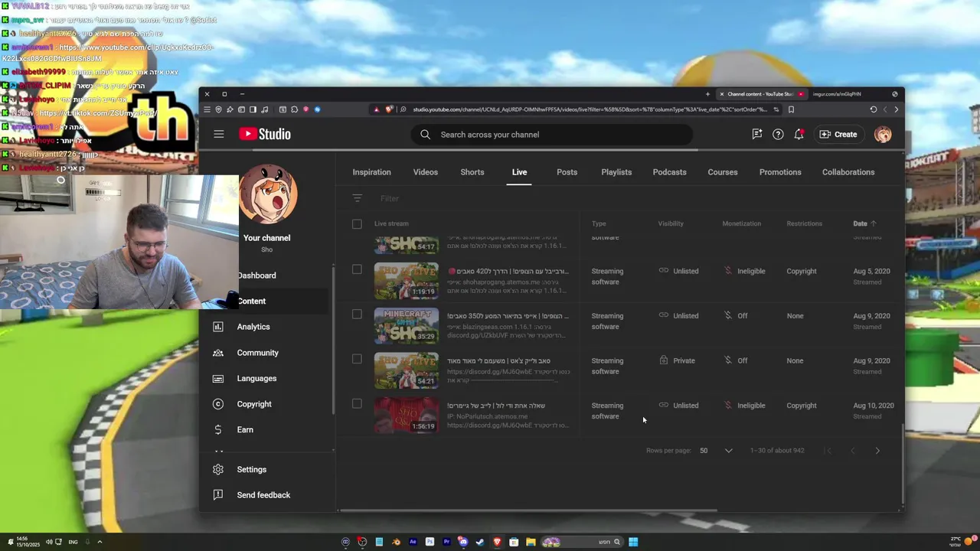Switch to the Shorts tab
The image size is (980, 551).
(x=472, y=172)
